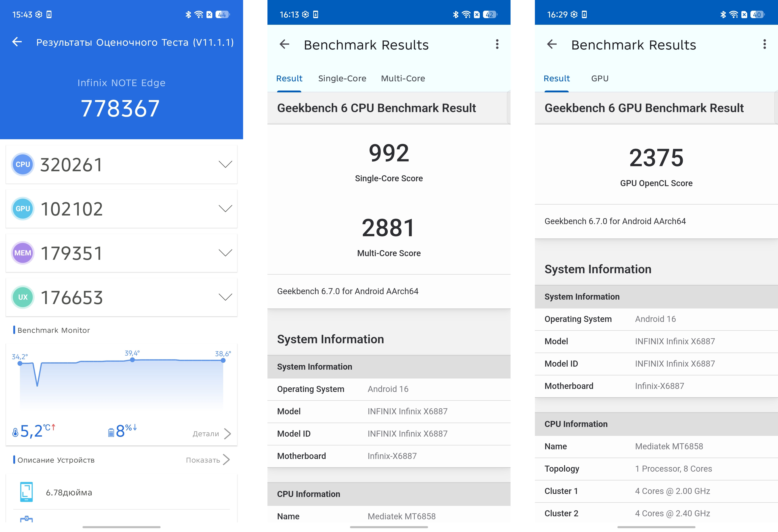Tap settings gear icon next to 16:29 clock
Viewport: 778px width, 532px height.
[x=574, y=14]
